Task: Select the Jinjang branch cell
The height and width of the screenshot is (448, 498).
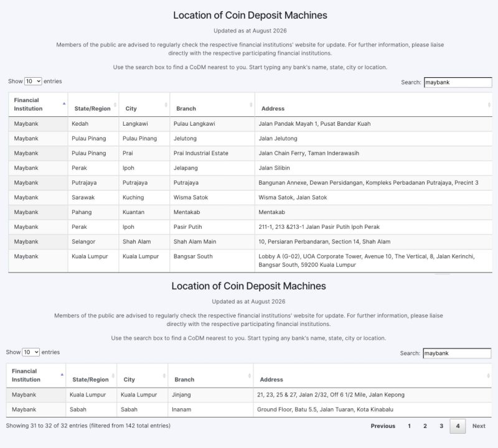Action: 210,394
